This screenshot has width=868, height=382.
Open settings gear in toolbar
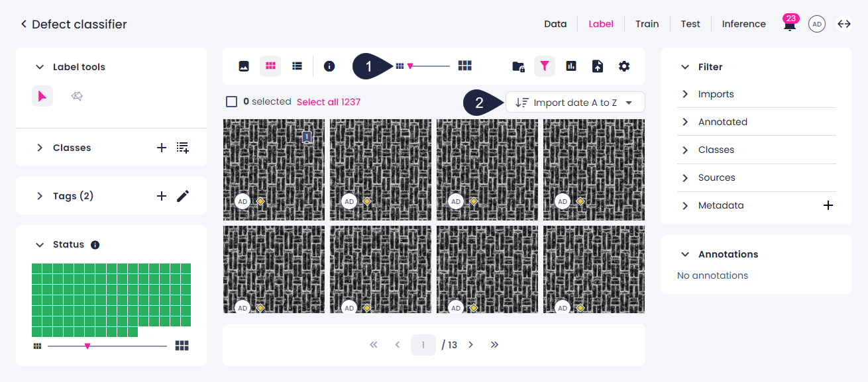point(624,66)
